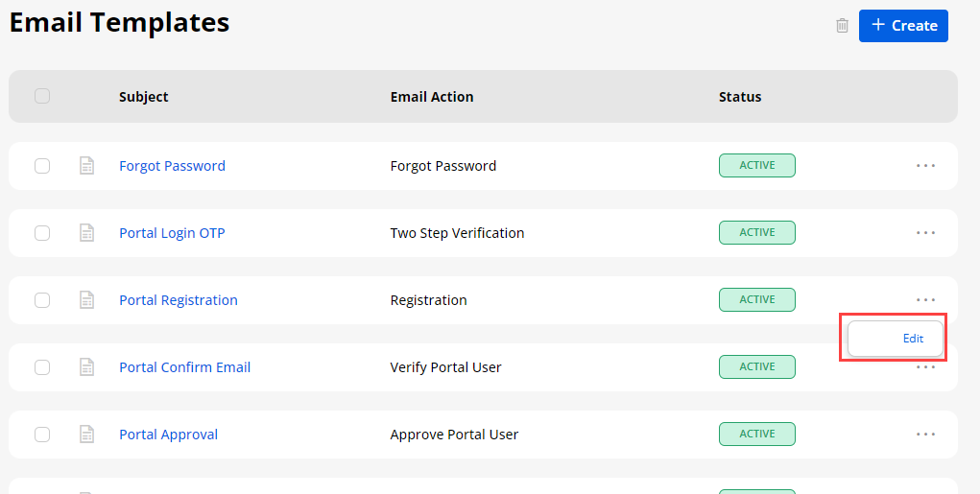Image resolution: width=980 pixels, height=494 pixels.
Task: Tick the Portal Login OTP checkbox
Action: tap(42, 233)
